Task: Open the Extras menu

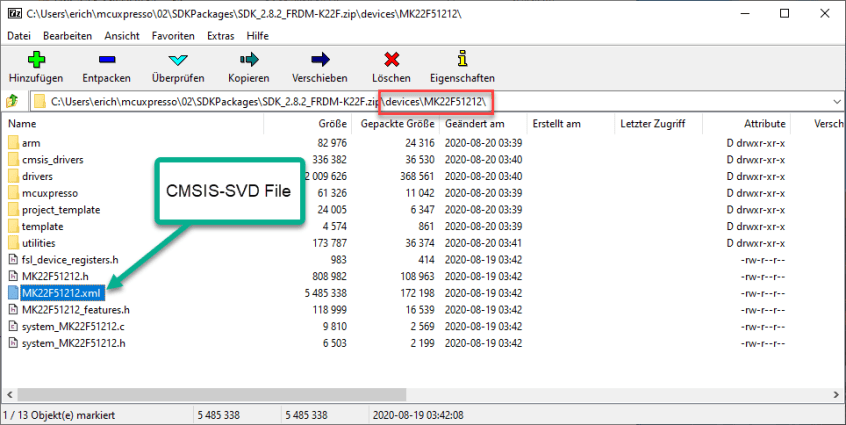Action: [x=220, y=35]
